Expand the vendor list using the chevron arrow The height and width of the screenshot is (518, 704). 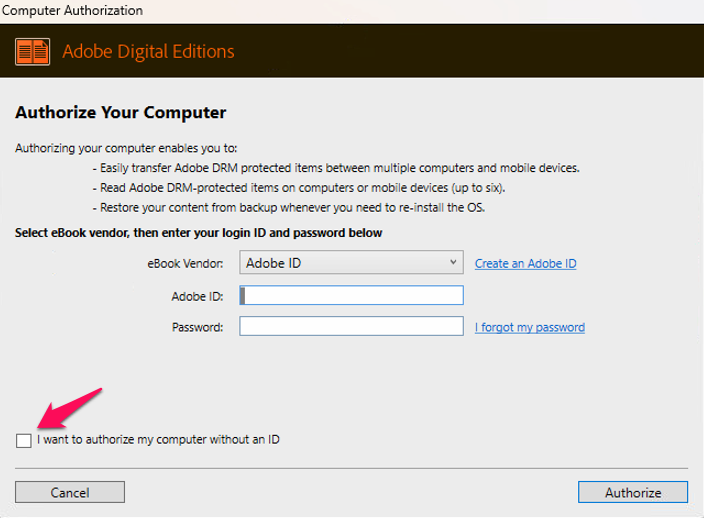pos(454,263)
